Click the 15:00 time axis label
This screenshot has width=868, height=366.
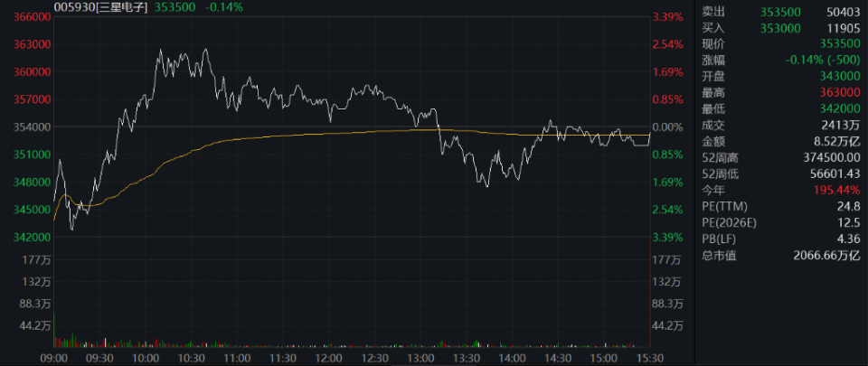click(x=604, y=357)
